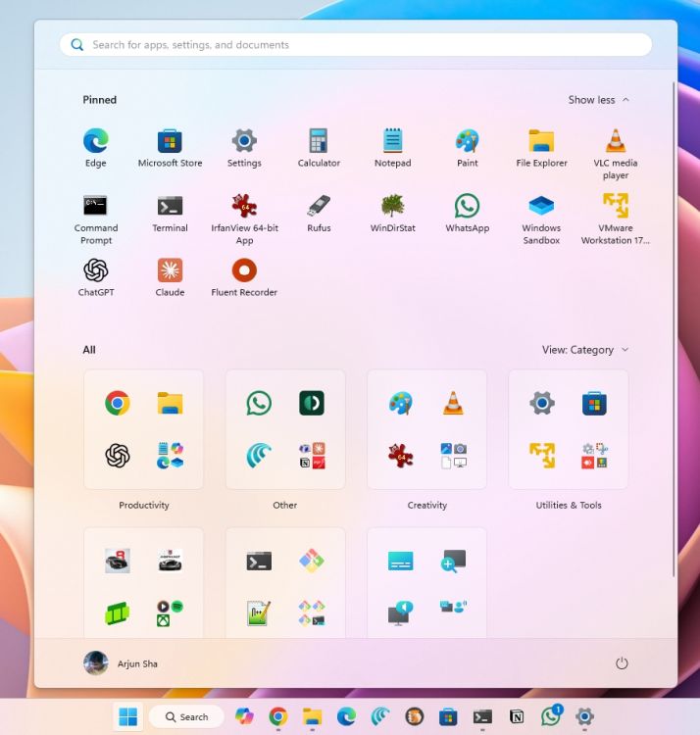The image size is (700, 735).
Task: Open Fluent Recorder
Action: (x=244, y=277)
